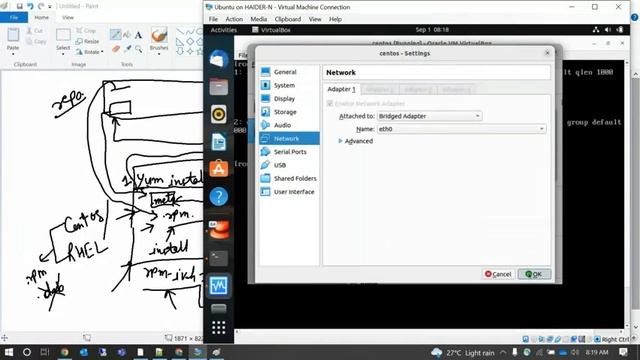Select Text tool in Paint
The height and width of the screenshot is (360, 640).
(138, 35)
